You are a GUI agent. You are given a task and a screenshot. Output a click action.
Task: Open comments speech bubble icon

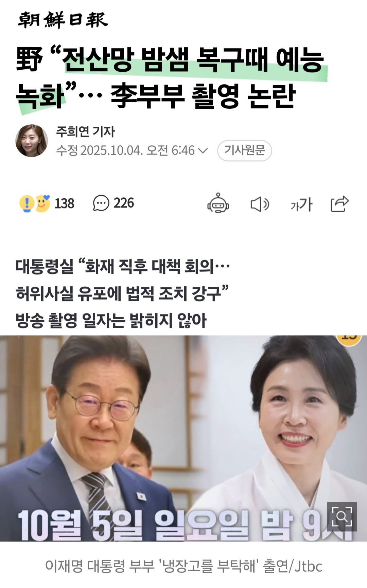point(101,203)
